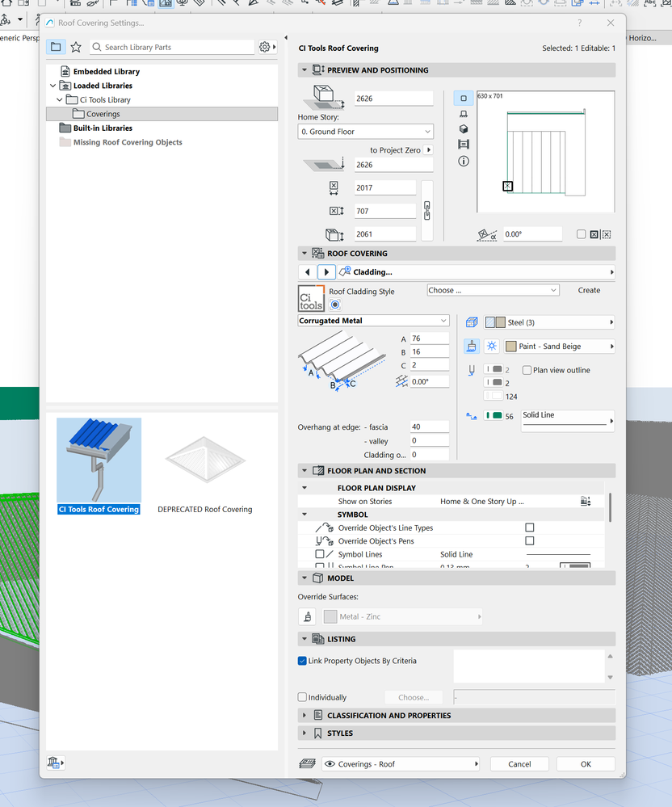Show favorites with the star icon
The image size is (672, 807).
click(76, 47)
